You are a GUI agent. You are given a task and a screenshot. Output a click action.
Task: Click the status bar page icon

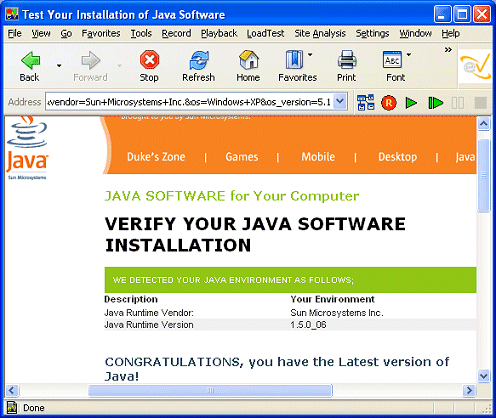tap(12, 407)
